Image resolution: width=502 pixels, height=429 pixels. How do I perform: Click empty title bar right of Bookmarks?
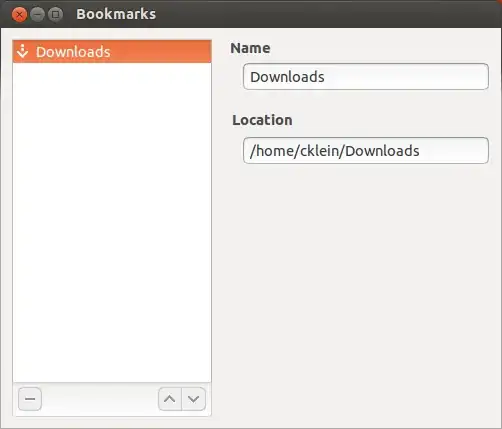coord(327,14)
